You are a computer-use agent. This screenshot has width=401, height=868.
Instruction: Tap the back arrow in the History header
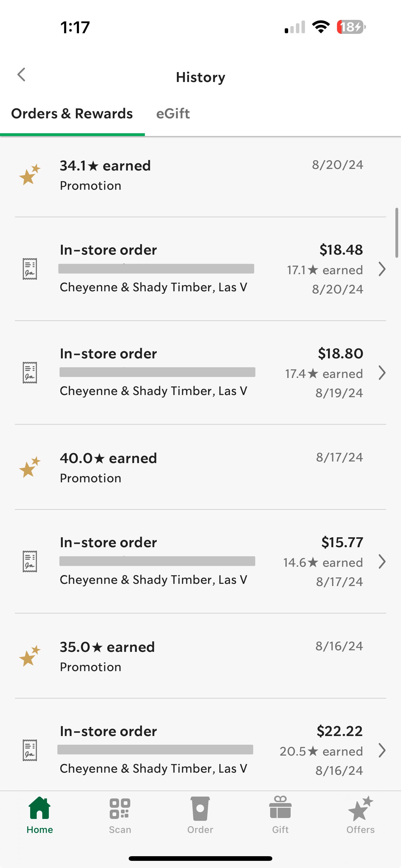(21, 75)
